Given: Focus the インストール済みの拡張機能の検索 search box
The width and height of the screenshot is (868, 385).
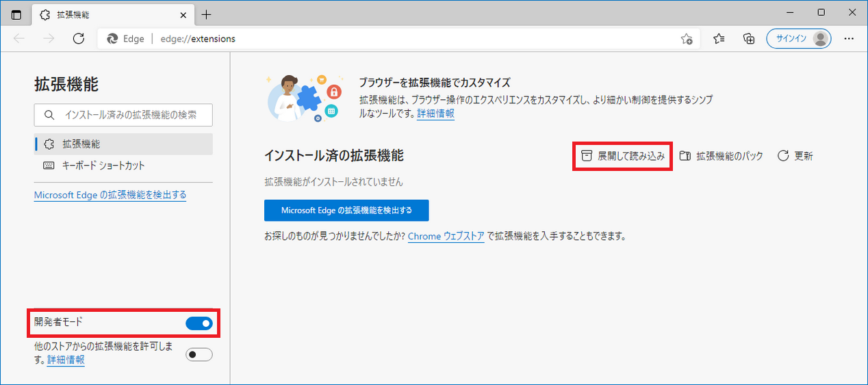Looking at the screenshot, I should click(123, 115).
